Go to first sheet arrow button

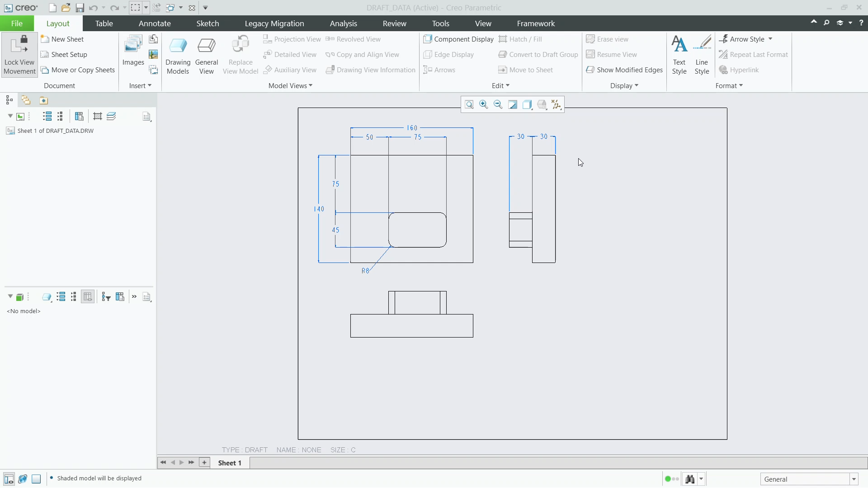pos(163,462)
